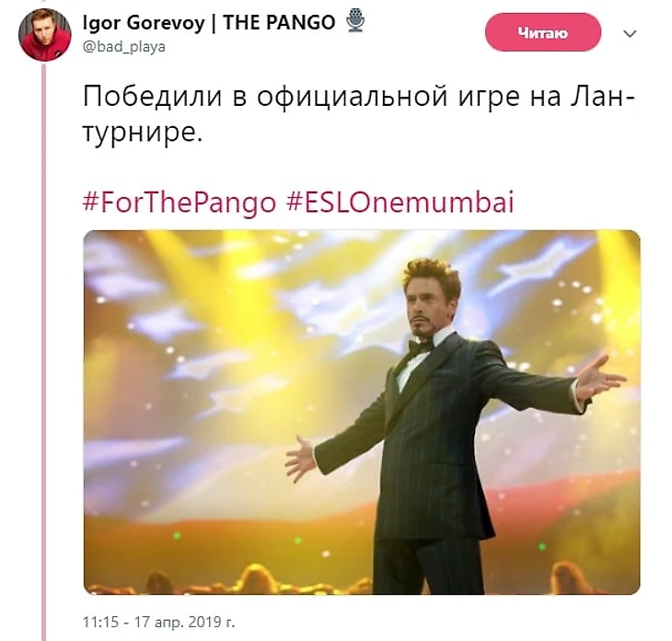Image resolution: width=672 pixels, height=641 pixels.
Task: Click the pink vertical thread line
Action: (43, 351)
